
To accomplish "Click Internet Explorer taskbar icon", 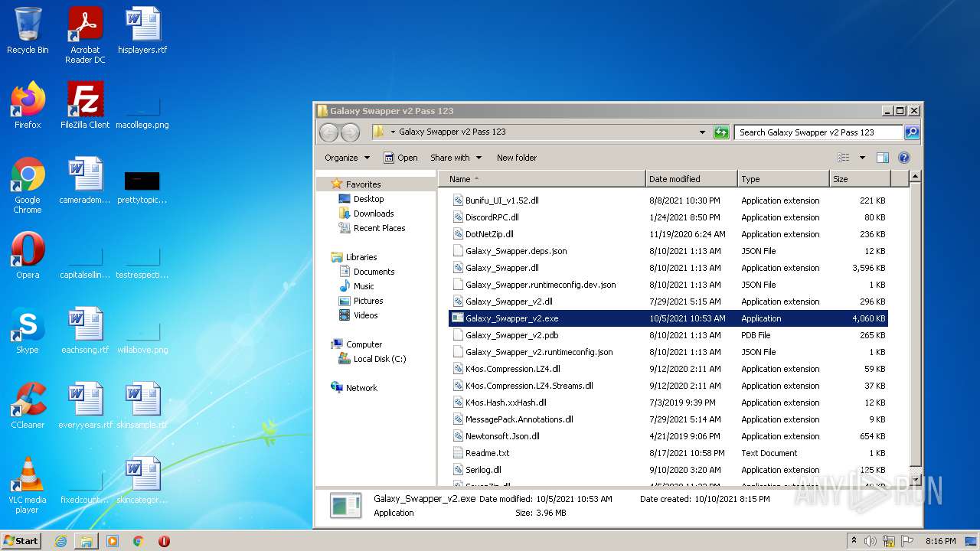I will coord(60,541).
